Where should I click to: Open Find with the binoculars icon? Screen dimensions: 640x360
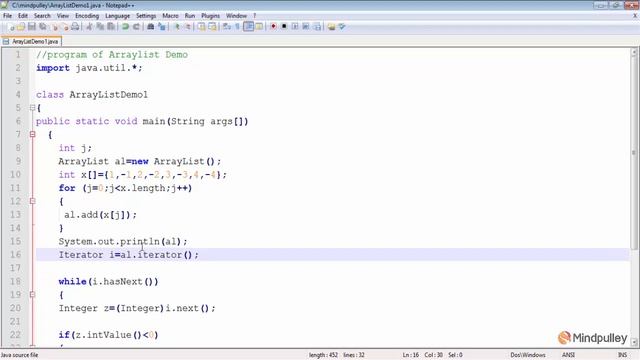coord(151,27)
